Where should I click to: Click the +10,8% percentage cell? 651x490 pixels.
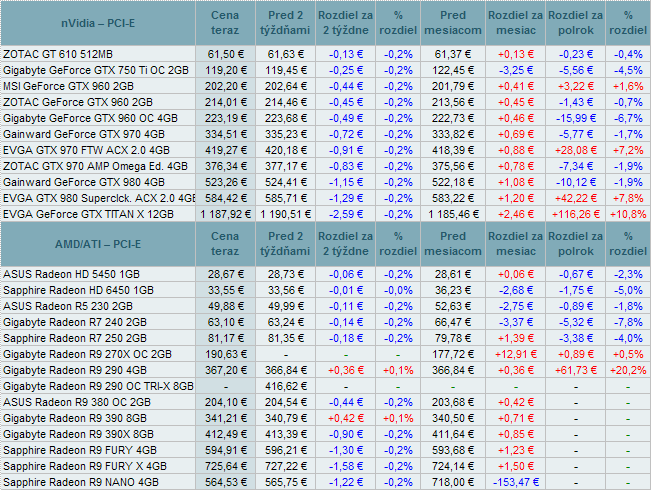628,214
